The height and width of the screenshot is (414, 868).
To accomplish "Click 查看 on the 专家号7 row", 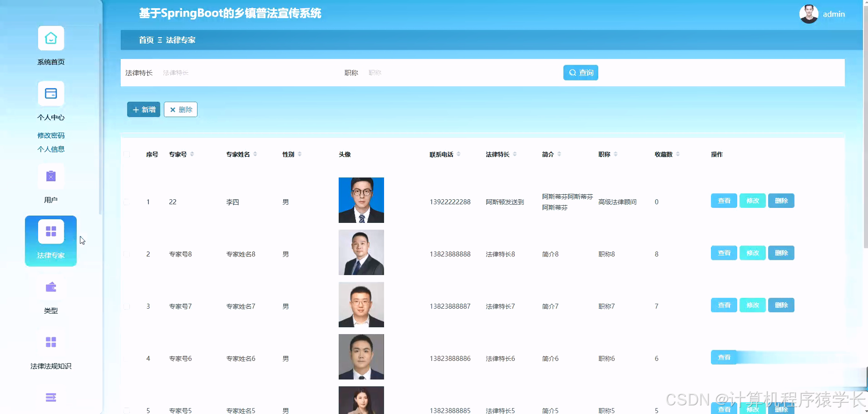I will coord(724,305).
